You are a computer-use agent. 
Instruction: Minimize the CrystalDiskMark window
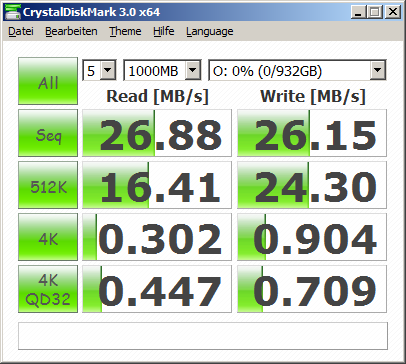point(359,12)
